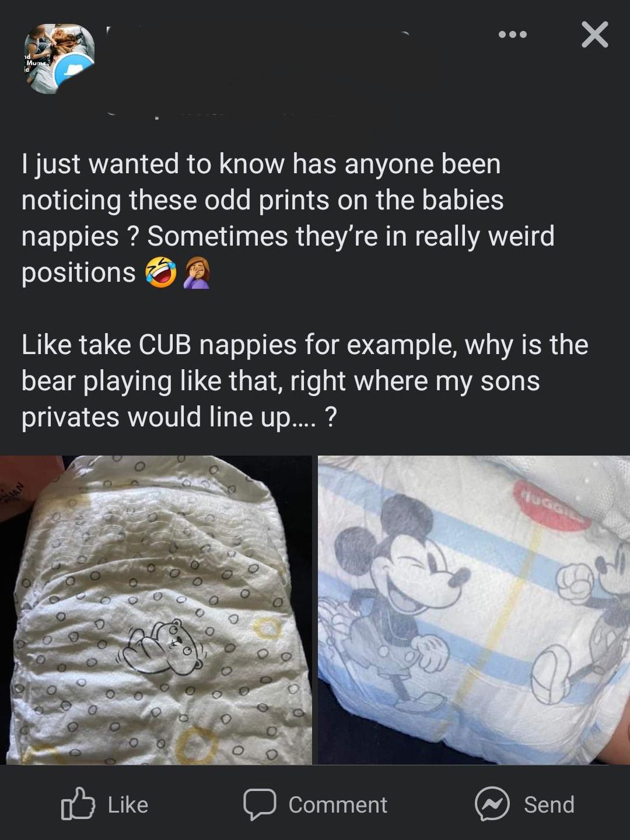Image resolution: width=630 pixels, height=840 pixels.
Task: Open the poster's group profile picture
Action: pyautogui.click(x=59, y=58)
